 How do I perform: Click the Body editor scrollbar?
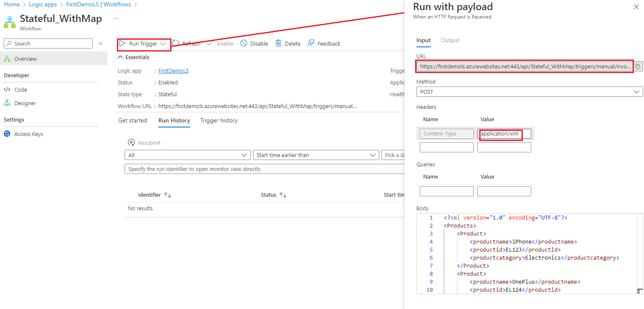coord(640,253)
